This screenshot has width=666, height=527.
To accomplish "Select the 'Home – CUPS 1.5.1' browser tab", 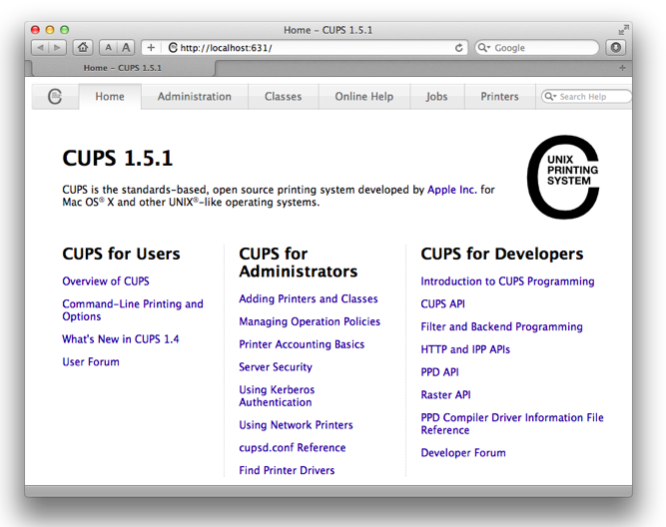I will tap(122, 68).
